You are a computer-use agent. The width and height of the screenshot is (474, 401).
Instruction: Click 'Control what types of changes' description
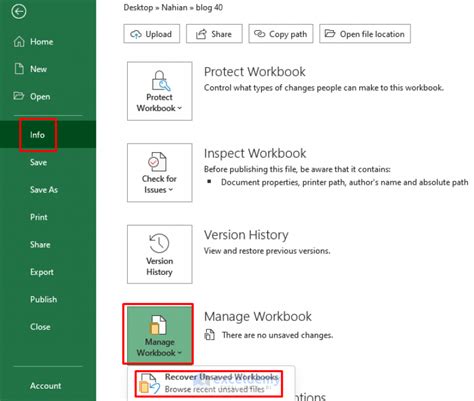point(324,88)
